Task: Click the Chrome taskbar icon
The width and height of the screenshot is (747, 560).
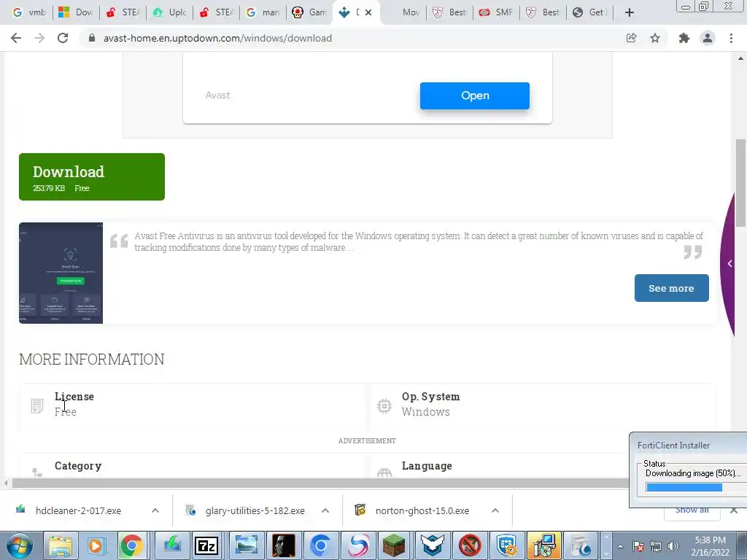Action: tap(131, 545)
